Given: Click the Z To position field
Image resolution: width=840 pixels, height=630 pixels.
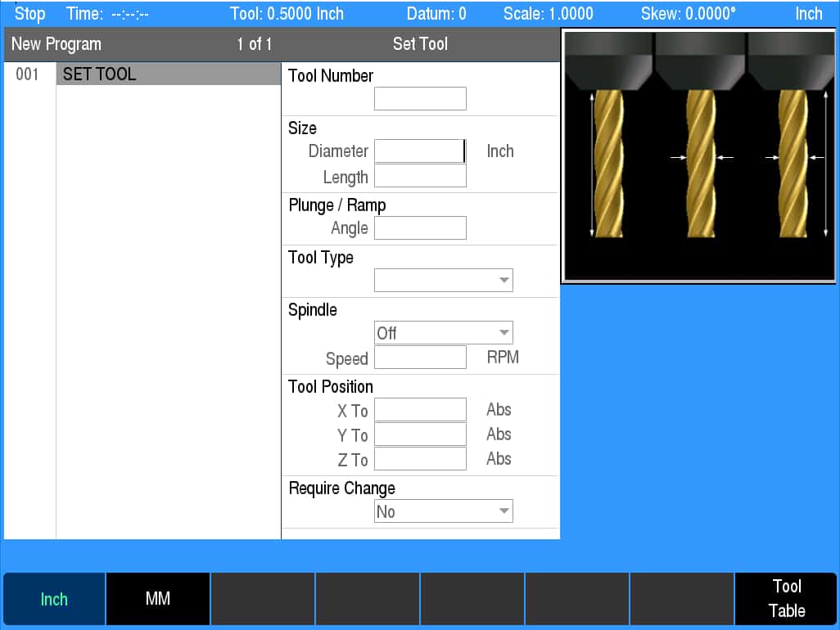Looking at the screenshot, I should tap(420, 459).
